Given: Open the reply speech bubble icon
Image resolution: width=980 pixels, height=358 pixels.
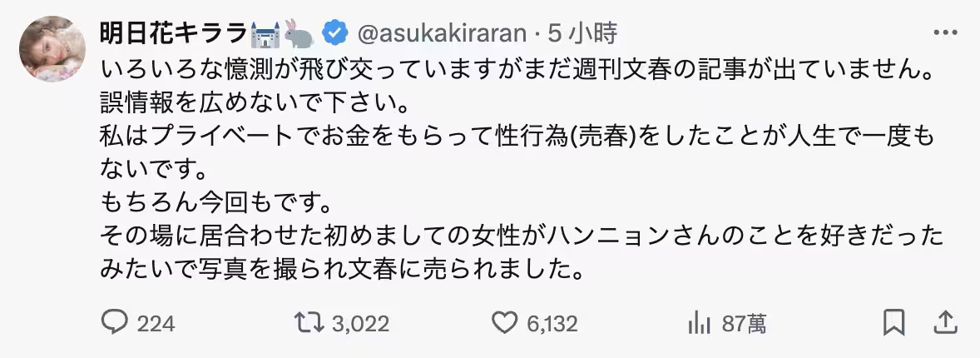Looking at the screenshot, I should click(x=113, y=323).
